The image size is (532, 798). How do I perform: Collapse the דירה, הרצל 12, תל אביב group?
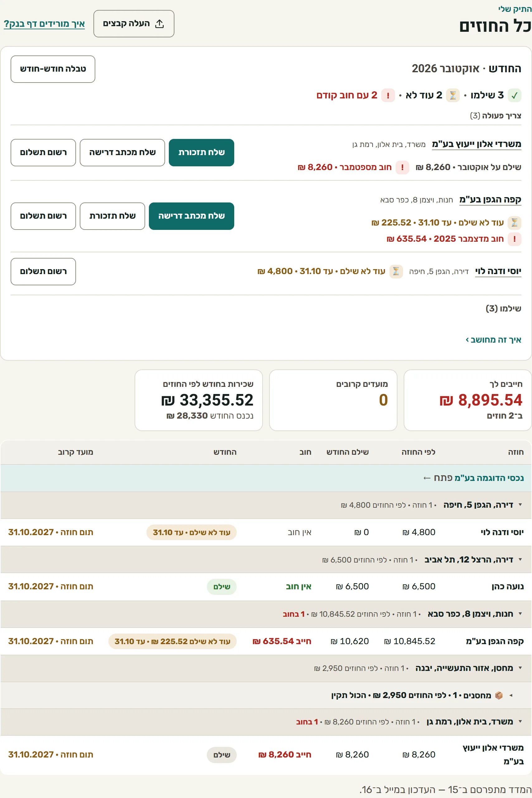coord(520,559)
